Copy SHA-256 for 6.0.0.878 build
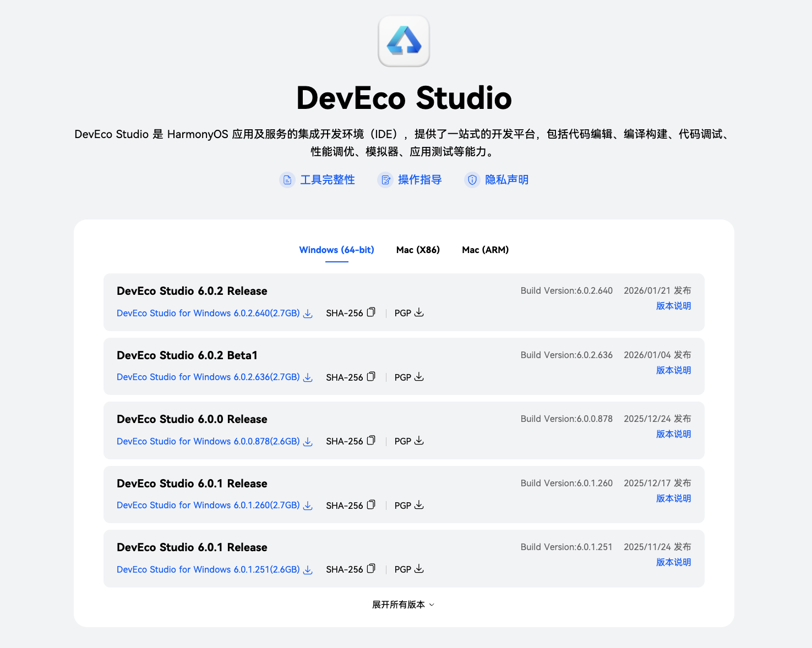812x648 pixels. 371,441
